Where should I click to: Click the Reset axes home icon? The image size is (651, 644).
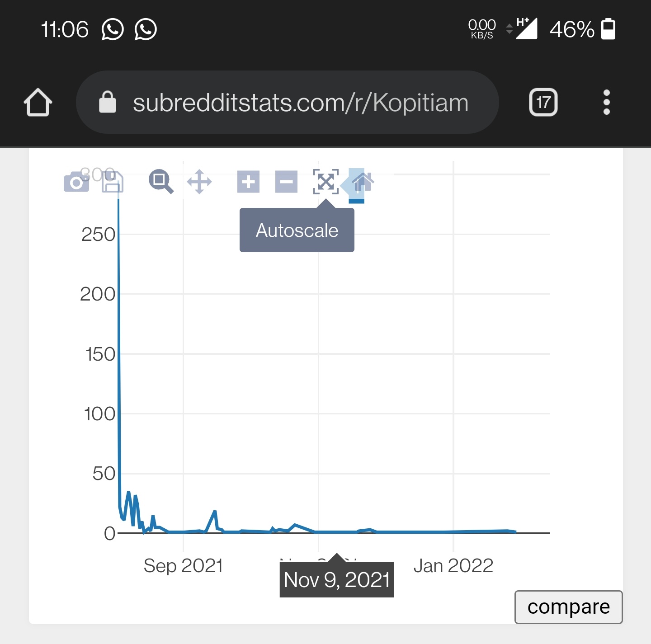click(x=363, y=182)
